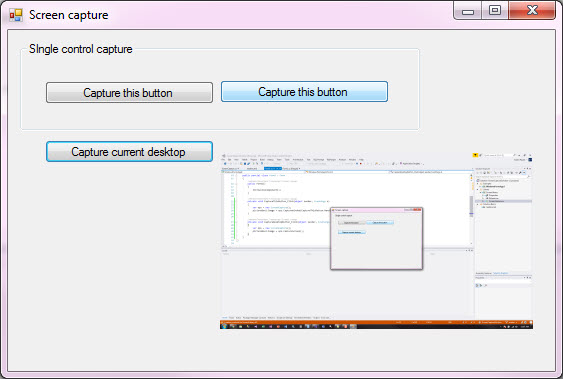The width and height of the screenshot is (563, 379).
Task: Click the gray "Capture this button" button
Action: [129, 93]
